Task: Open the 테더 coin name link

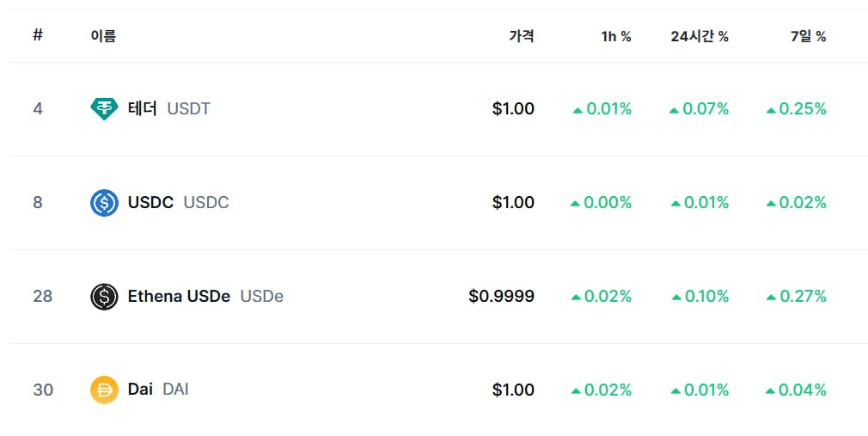Action: tap(143, 108)
